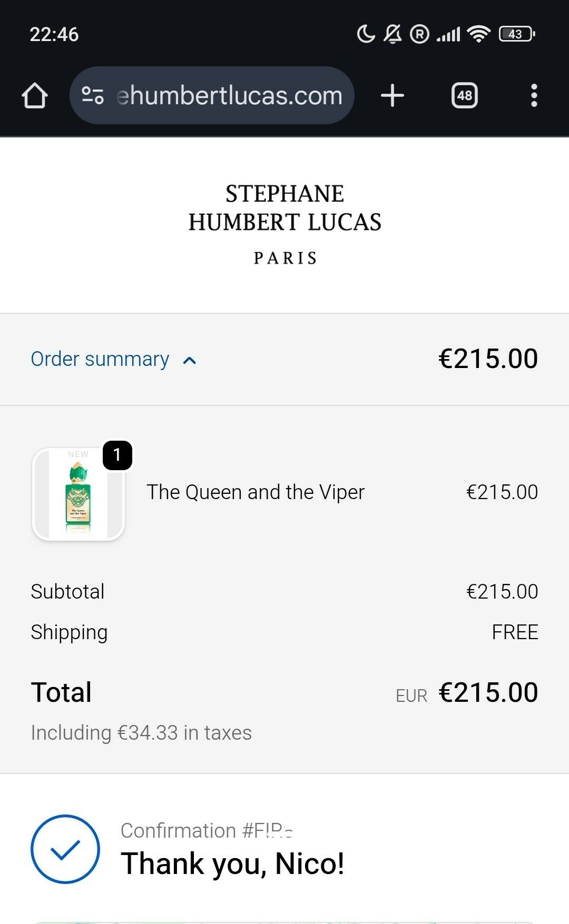Screen dimensions: 569x924
Task: Tap The Queen and the Viper product name
Action: coord(256,492)
